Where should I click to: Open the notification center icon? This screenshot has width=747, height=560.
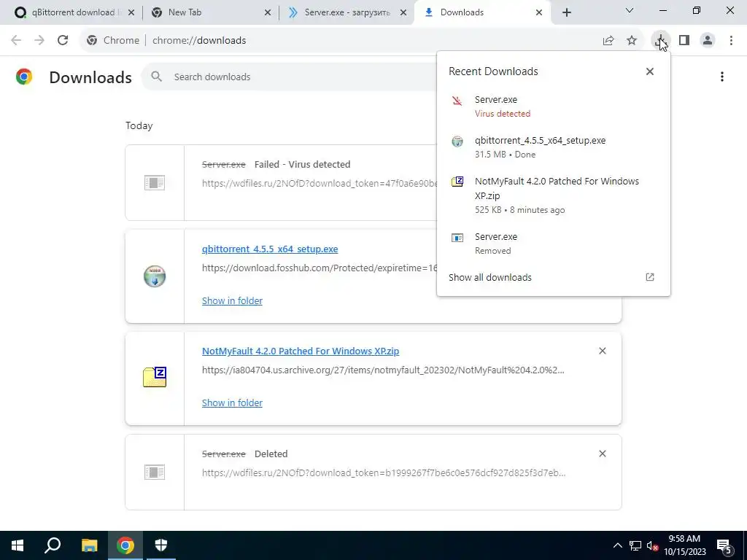724,547
